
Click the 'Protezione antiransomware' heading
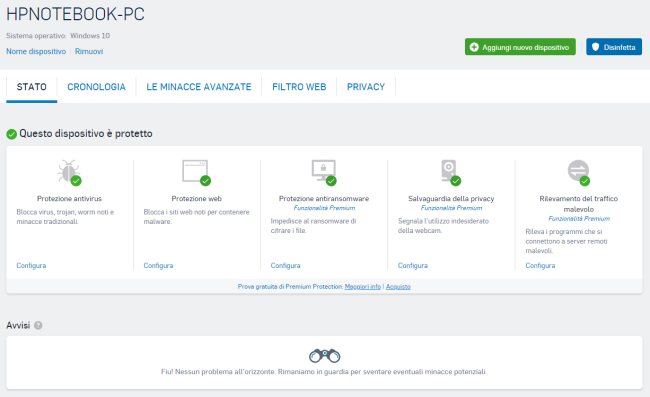[x=324, y=198]
